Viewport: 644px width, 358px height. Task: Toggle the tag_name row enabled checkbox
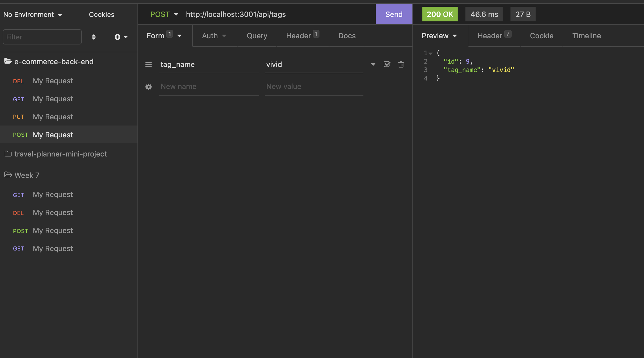(387, 64)
